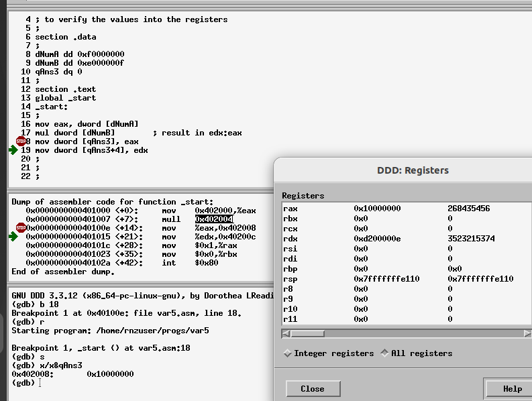Click the mov $0x1,%rax instruction line
This screenshot has width=532, height=401.
(199, 245)
